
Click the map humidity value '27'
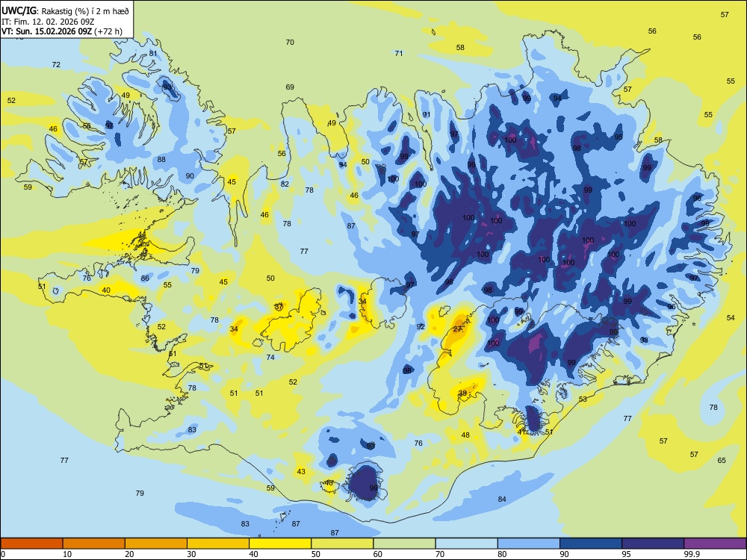coord(457,329)
